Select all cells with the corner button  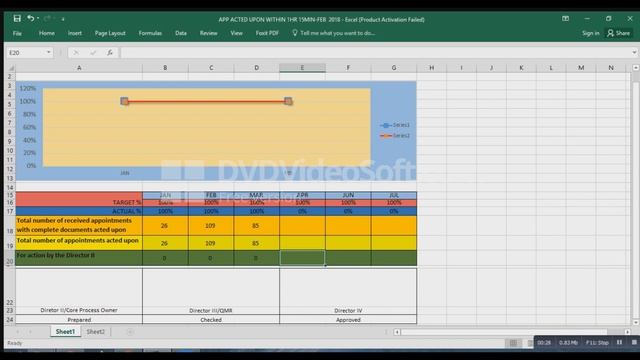click(x=11, y=68)
